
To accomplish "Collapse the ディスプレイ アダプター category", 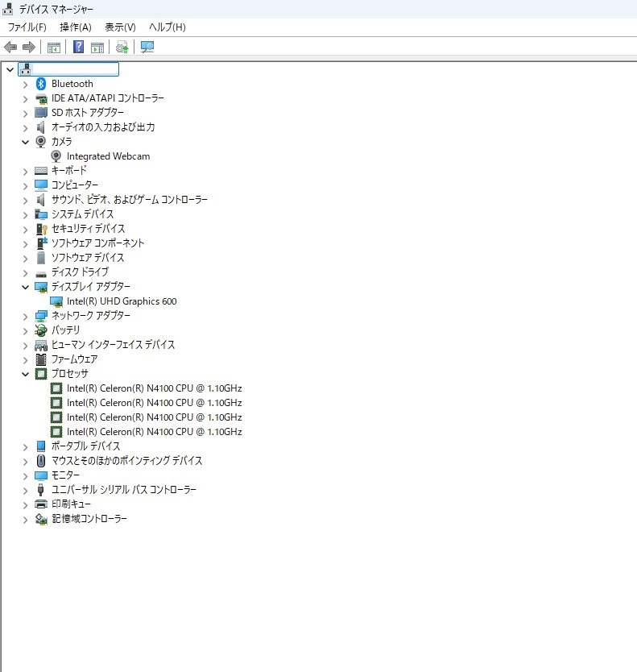I will pyautogui.click(x=25, y=287).
